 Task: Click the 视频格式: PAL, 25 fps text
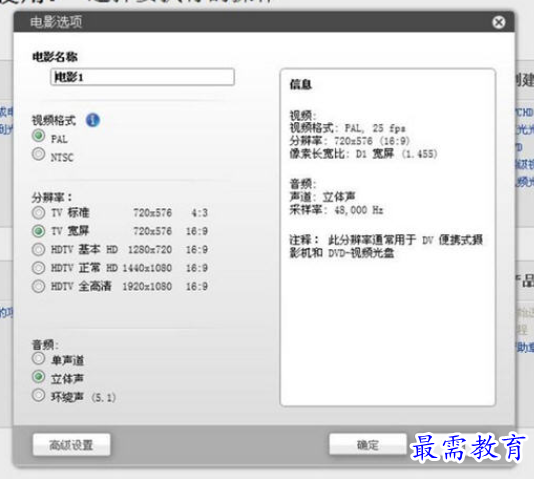coord(347,128)
